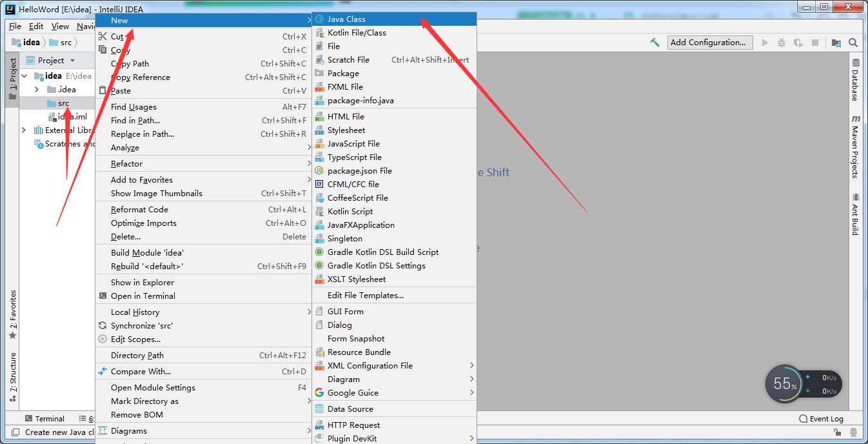Screen dimensions: 868x444
Task: Click Open Module Settings entry
Action: 203,387
